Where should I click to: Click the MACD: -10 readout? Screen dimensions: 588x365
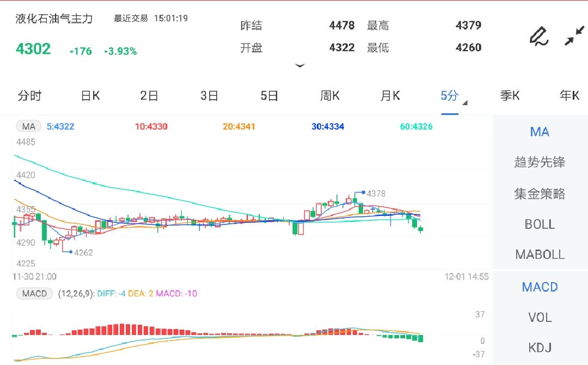tap(176, 293)
